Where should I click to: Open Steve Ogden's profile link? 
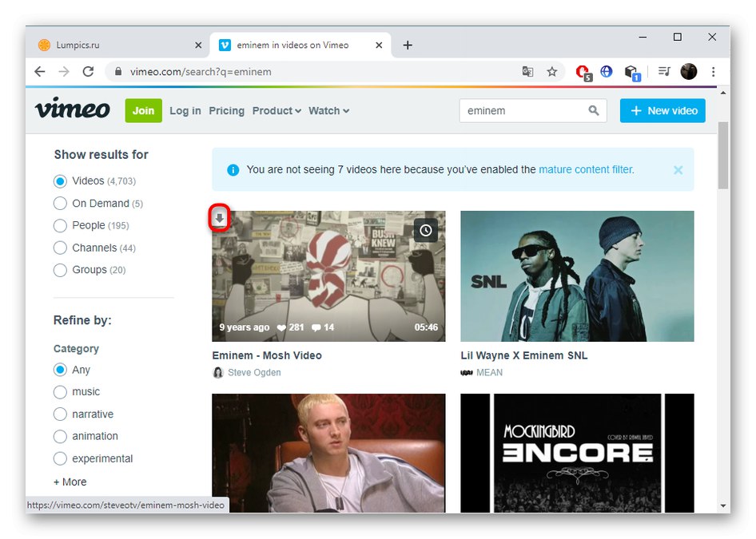pos(254,372)
